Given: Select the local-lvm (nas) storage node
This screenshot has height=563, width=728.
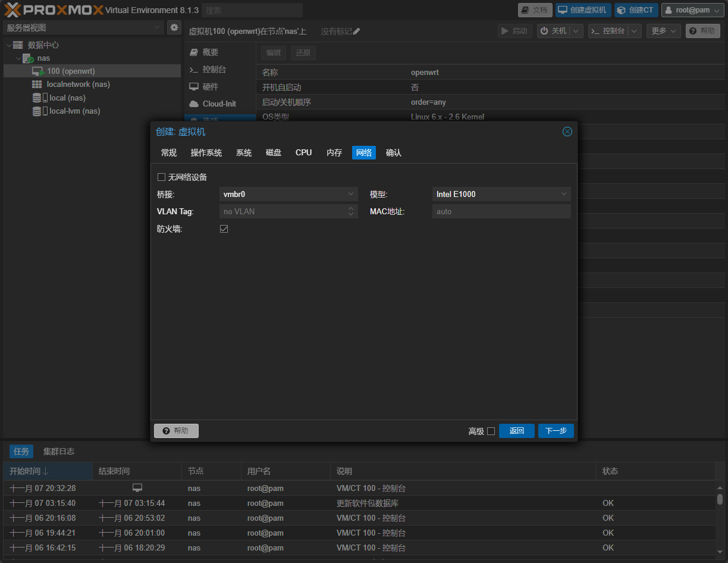Looking at the screenshot, I should tap(74, 111).
